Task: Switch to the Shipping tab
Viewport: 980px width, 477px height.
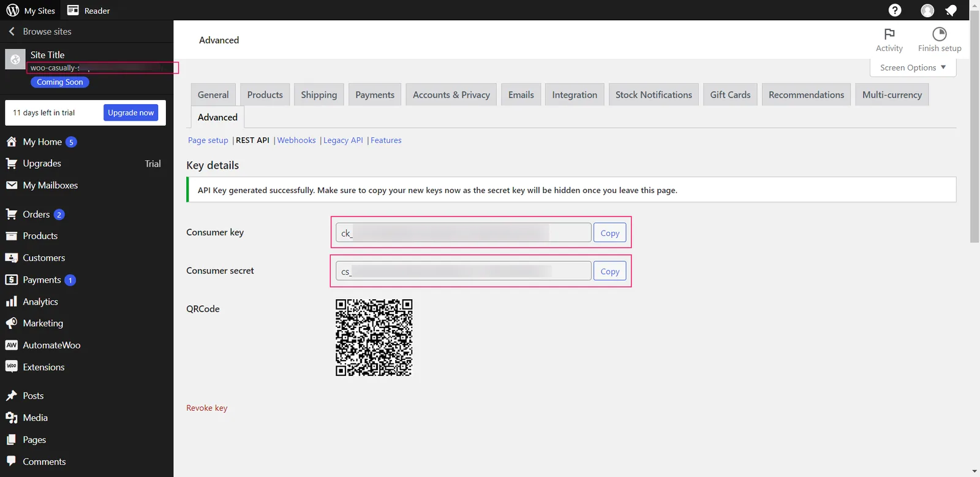Action: (319, 94)
